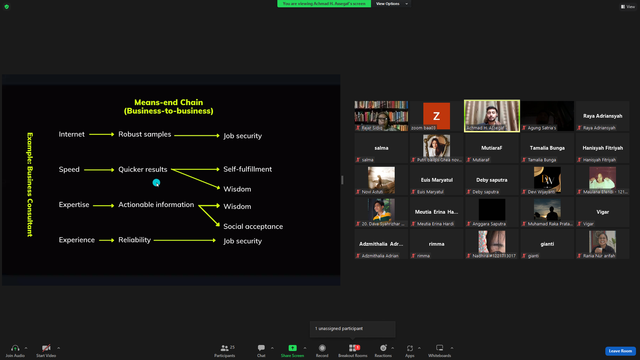The width and height of the screenshot is (640, 360).
Task: Select the gianti participant tile
Action: (547, 244)
